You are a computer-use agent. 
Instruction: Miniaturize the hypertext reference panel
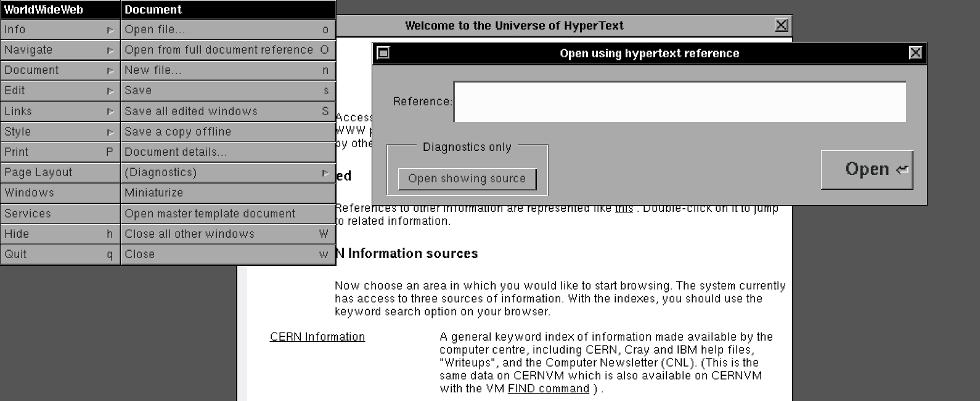pyautogui.click(x=383, y=53)
